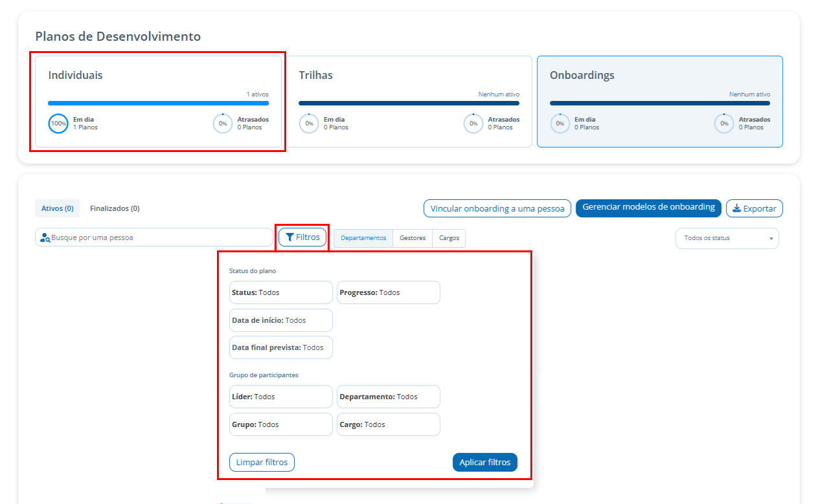Click the Planos de Desenvolvimento heading

tap(118, 36)
